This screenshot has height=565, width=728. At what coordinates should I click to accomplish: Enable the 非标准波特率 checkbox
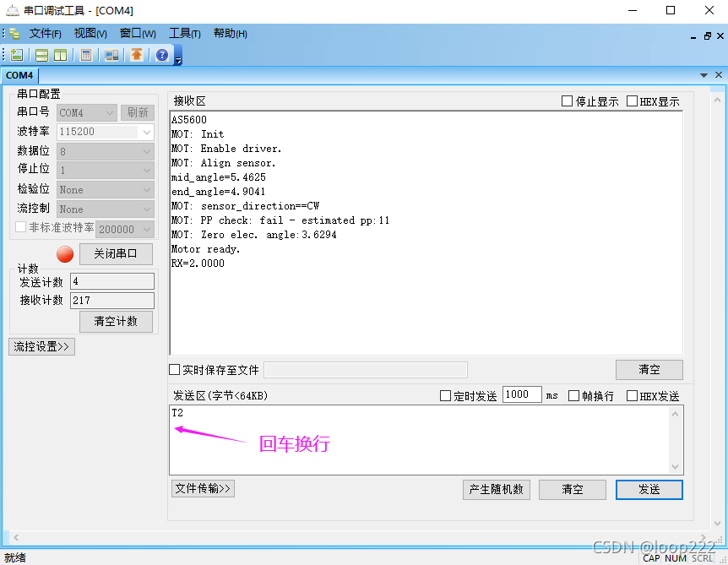[x=20, y=227]
